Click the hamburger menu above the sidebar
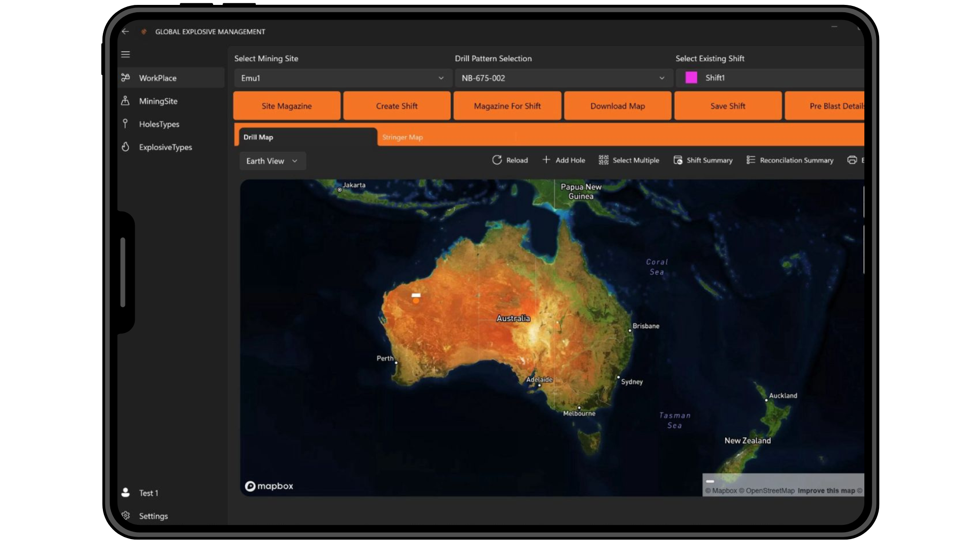 (x=125, y=54)
